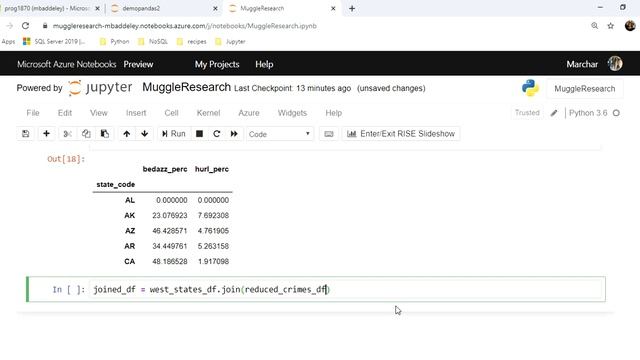The width and height of the screenshot is (640, 360).
Task: Paste cells below icon
Action: point(105,134)
